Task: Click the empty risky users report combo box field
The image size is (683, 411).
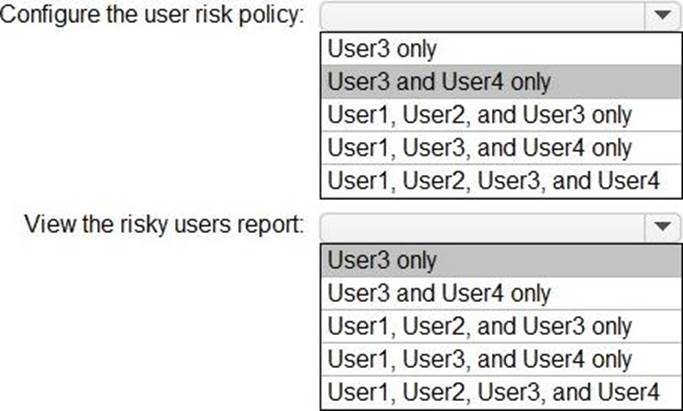Action: (x=480, y=226)
